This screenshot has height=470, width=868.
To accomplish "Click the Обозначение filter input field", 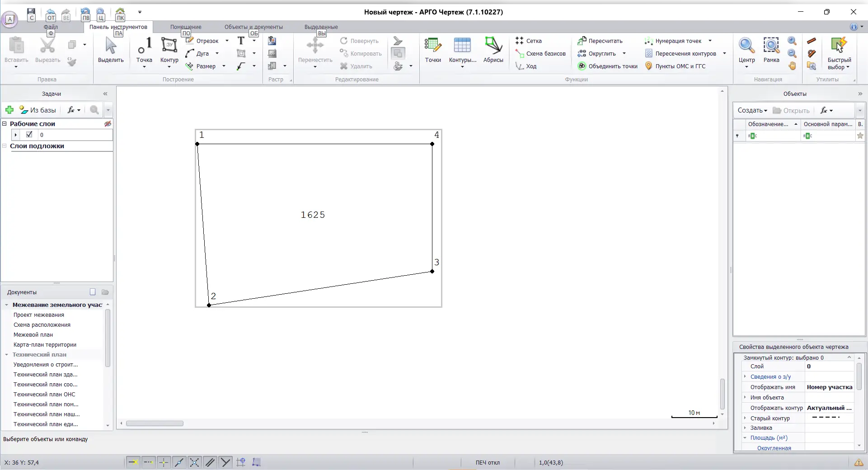I will coord(773,136).
